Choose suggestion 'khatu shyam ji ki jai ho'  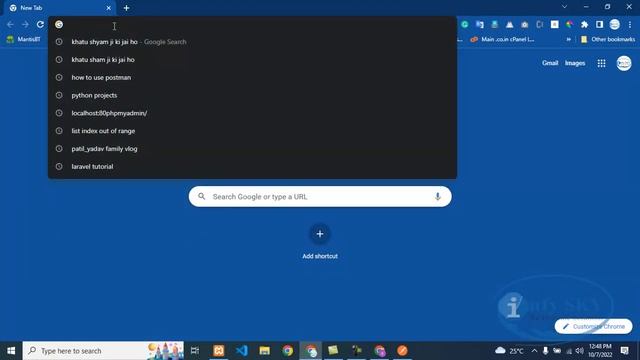click(252, 42)
